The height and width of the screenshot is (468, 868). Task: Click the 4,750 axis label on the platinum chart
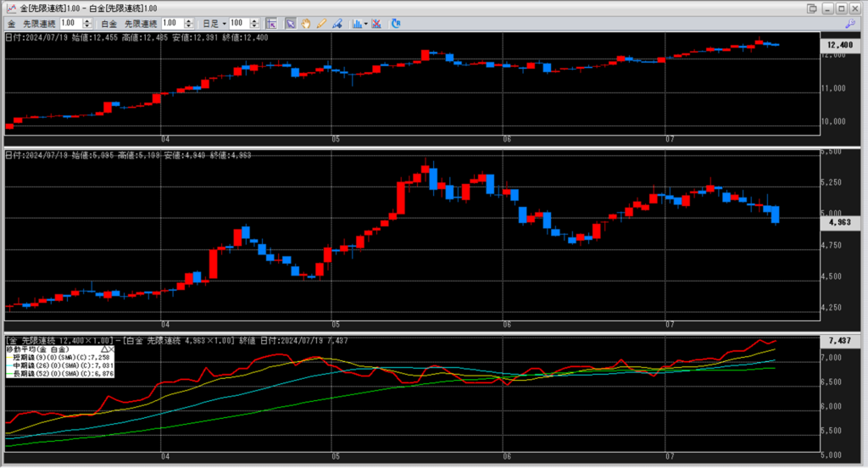pyautogui.click(x=832, y=245)
